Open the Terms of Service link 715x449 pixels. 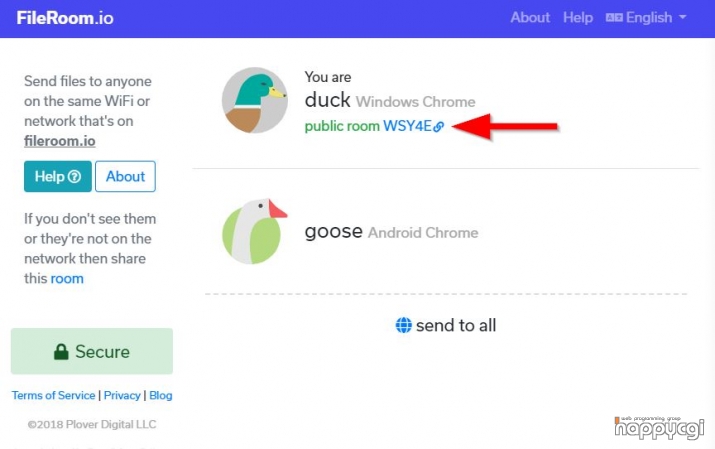pyautogui.click(x=53, y=396)
